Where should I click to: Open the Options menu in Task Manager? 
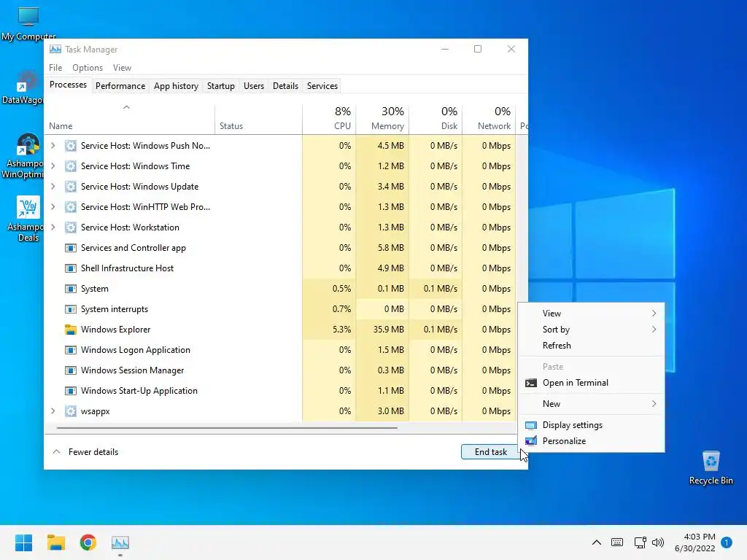88,68
